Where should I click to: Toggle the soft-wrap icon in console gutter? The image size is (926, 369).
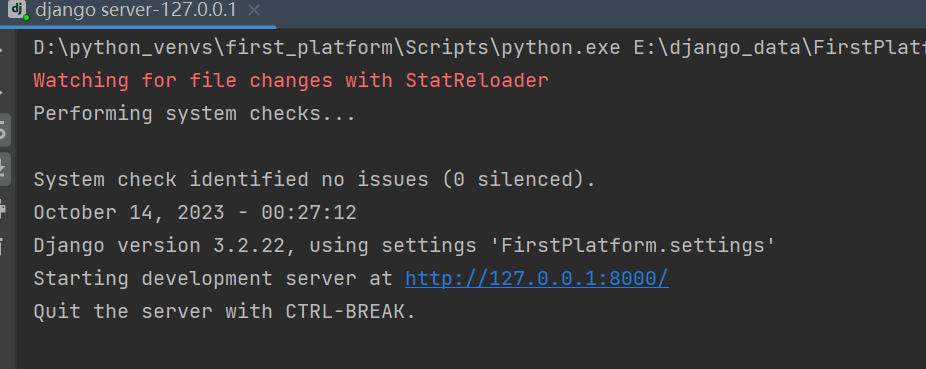pyautogui.click(x=4, y=130)
